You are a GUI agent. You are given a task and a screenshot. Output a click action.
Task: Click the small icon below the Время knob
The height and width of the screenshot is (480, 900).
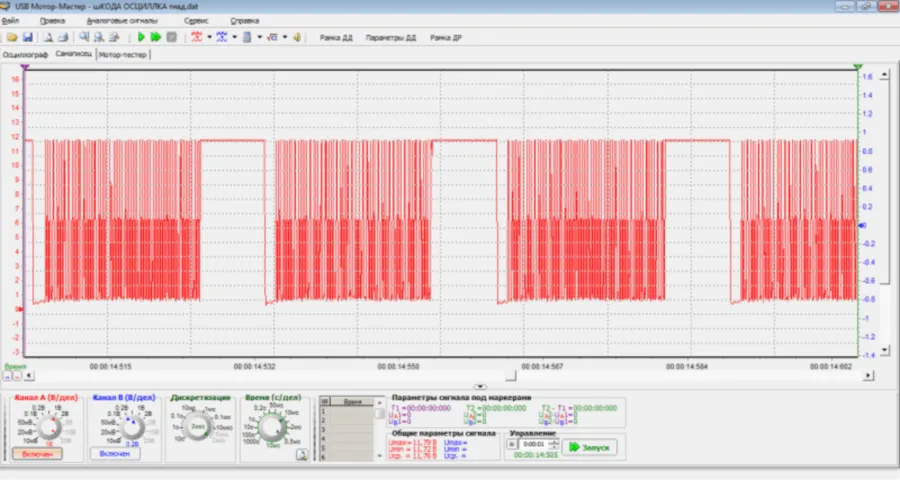[x=301, y=455]
